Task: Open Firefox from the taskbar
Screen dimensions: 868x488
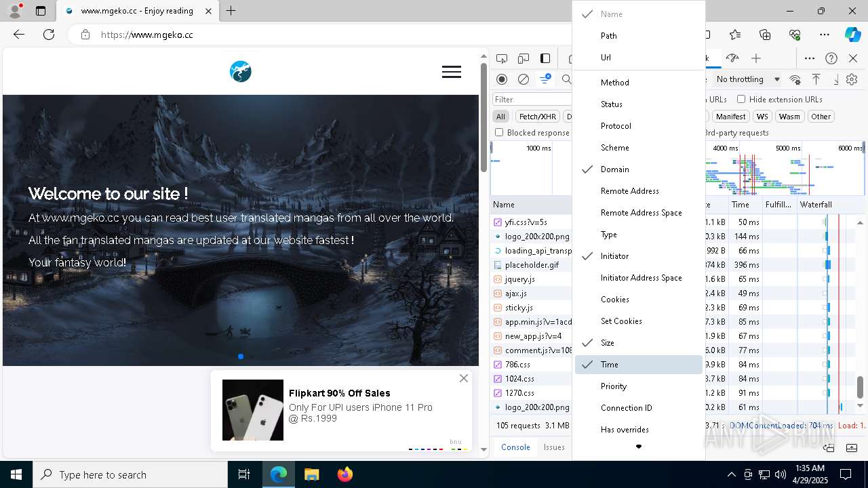Action: [x=344, y=474]
